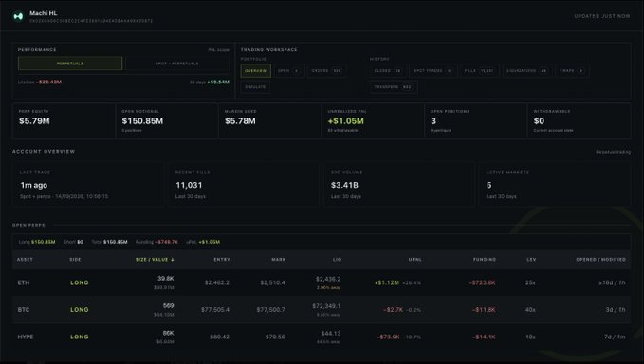The height and width of the screenshot is (364, 644).
Task: Sort the table by Asset column
Action: 25,260
